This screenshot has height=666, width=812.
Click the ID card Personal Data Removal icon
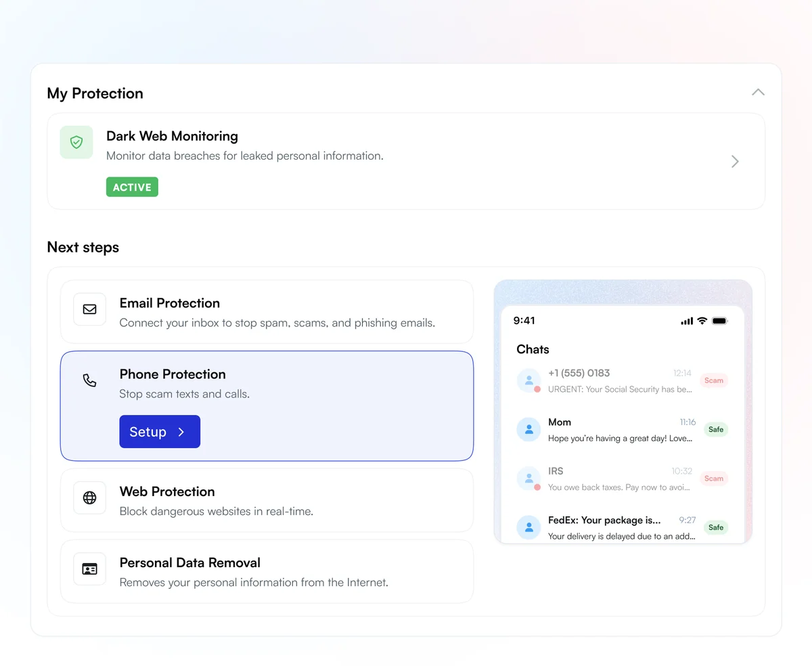tap(89, 569)
